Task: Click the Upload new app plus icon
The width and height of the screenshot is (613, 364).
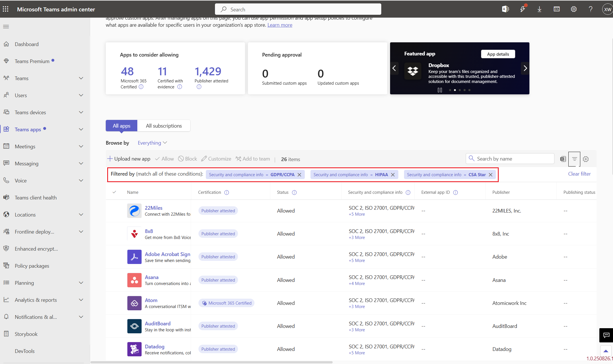Action: click(x=110, y=159)
